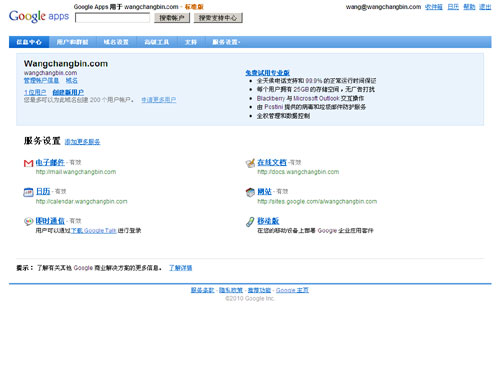The image size is (500, 375).
Task: Click the ©2010 Google Inc. copyright text
Action: (250, 298)
